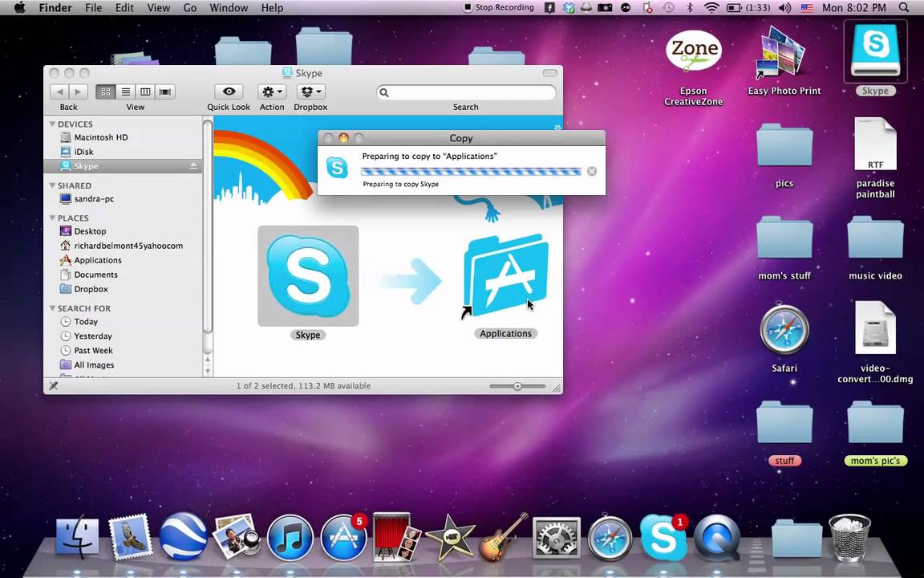Open the Window menu
The image size is (924, 578).
point(229,8)
